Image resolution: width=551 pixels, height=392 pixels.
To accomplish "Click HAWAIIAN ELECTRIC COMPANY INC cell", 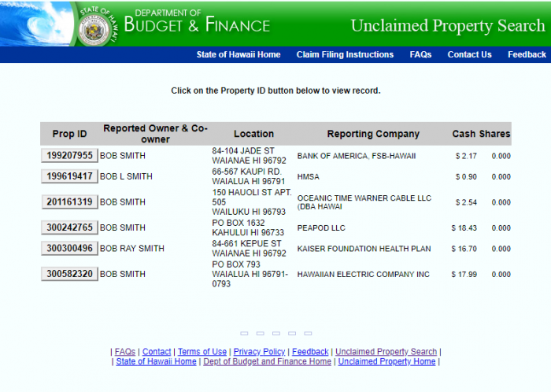I will (x=364, y=275).
